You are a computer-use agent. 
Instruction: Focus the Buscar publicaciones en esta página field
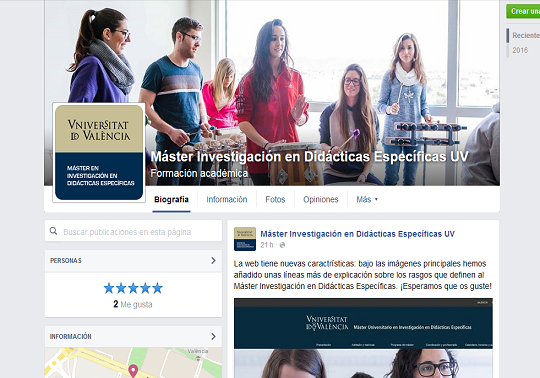click(x=133, y=231)
